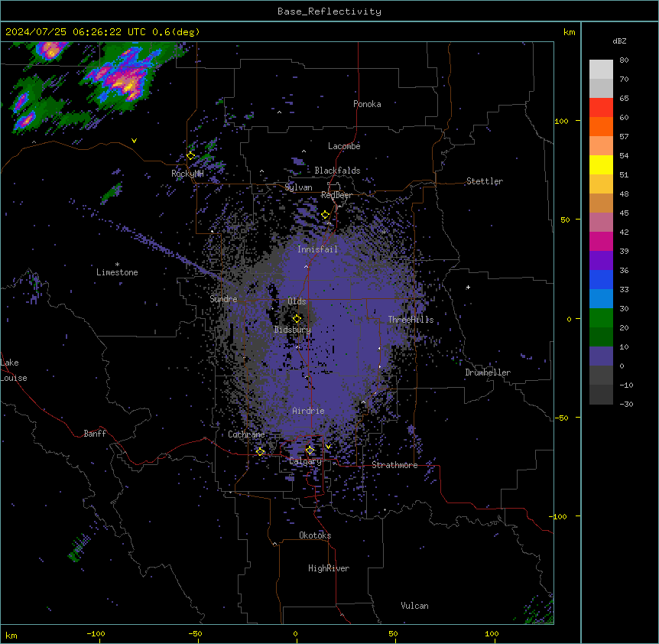Select the Strathmore label
The width and height of the screenshot is (659, 644).
(394, 465)
